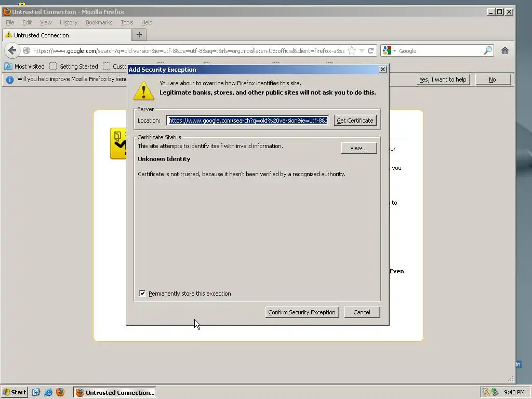This screenshot has height=399, width=532.
Task: Click Get Certificate button
Action: pyautogui.click(x=355, y=121)
